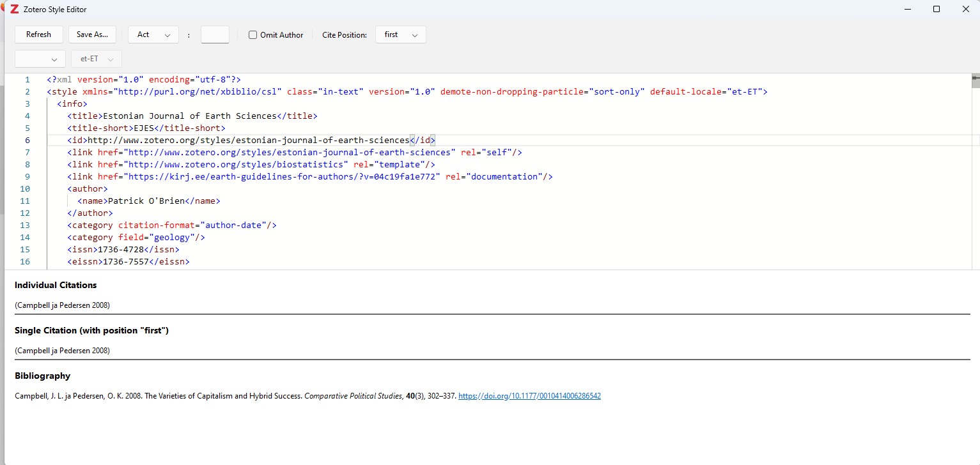
Task: Click the Cite Position label
Action: coord(345,35)
